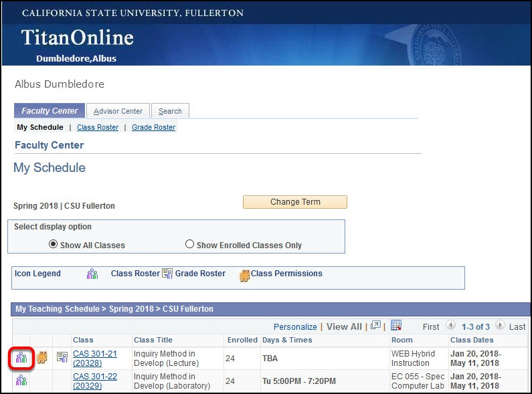Switch to Faculty Center tab
This screenshot has width=532, height=394.
[x=50, y=111]
